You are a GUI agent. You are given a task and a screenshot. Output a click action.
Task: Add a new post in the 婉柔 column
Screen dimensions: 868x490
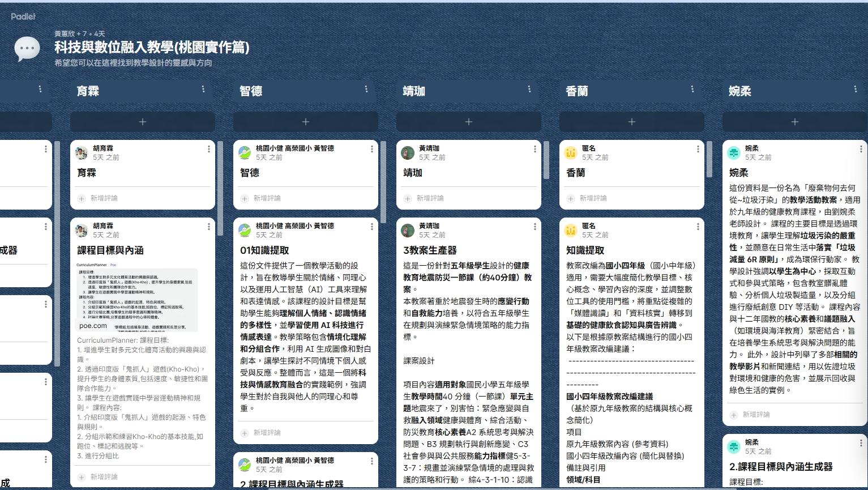[794, 121]
